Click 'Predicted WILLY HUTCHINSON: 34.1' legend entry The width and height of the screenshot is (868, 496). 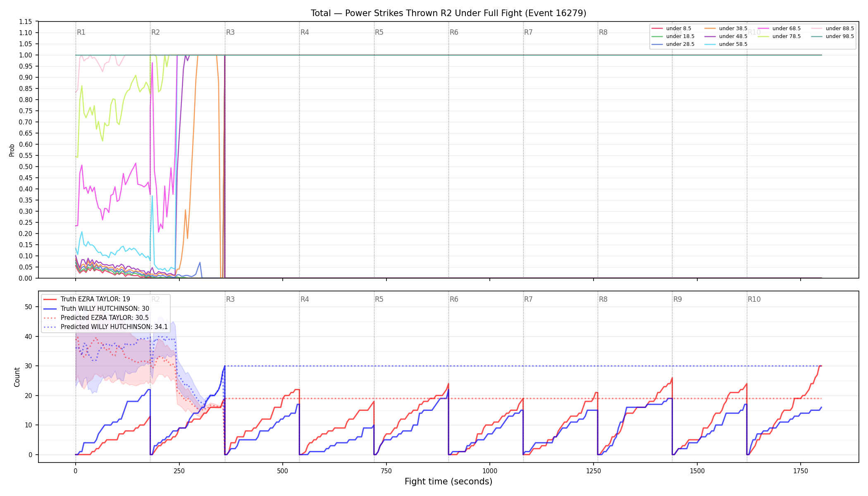click(106, 327)
